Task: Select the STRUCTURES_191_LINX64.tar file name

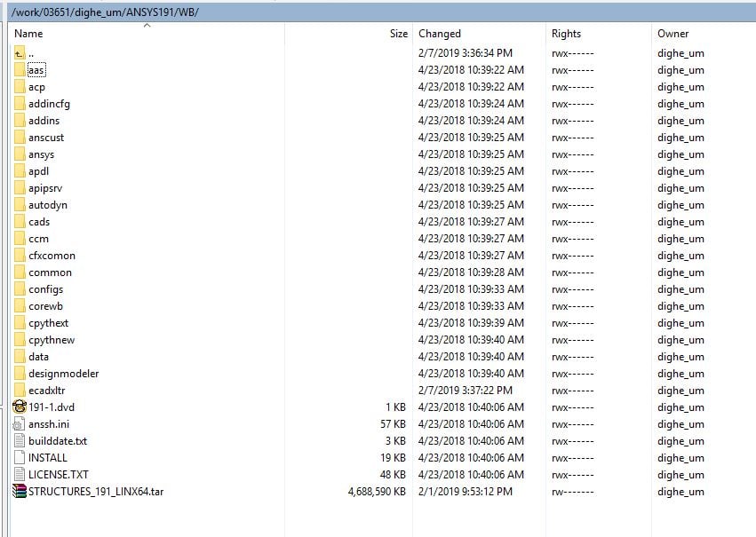Action: coord(96,491)
